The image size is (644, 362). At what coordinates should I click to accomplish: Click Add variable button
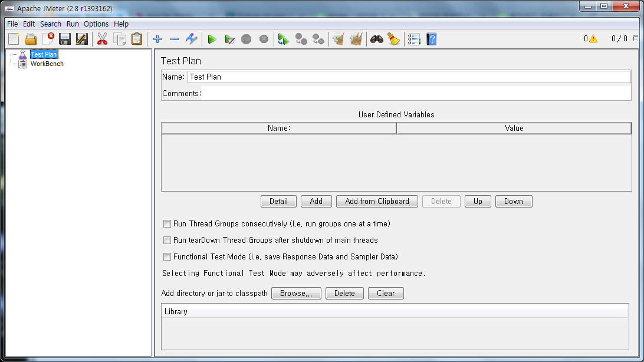coord(316,201)
